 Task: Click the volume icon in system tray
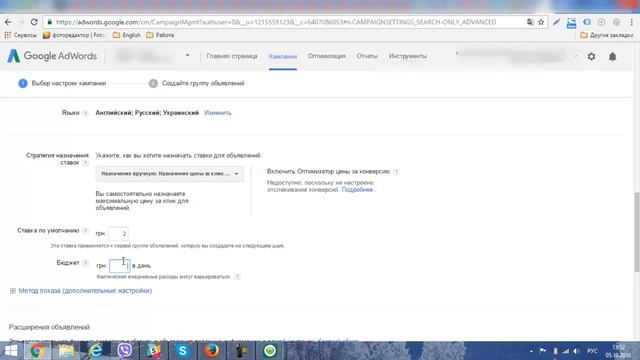tap(576, 351)
